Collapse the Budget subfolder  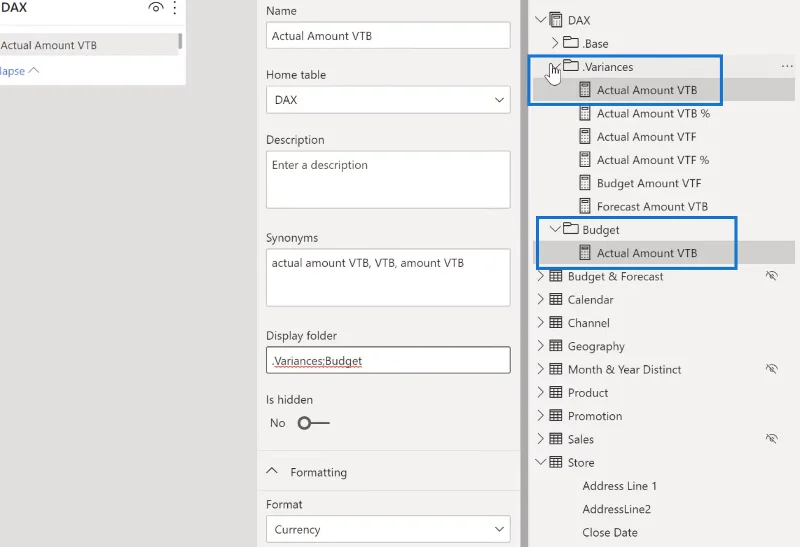[555, 229]
